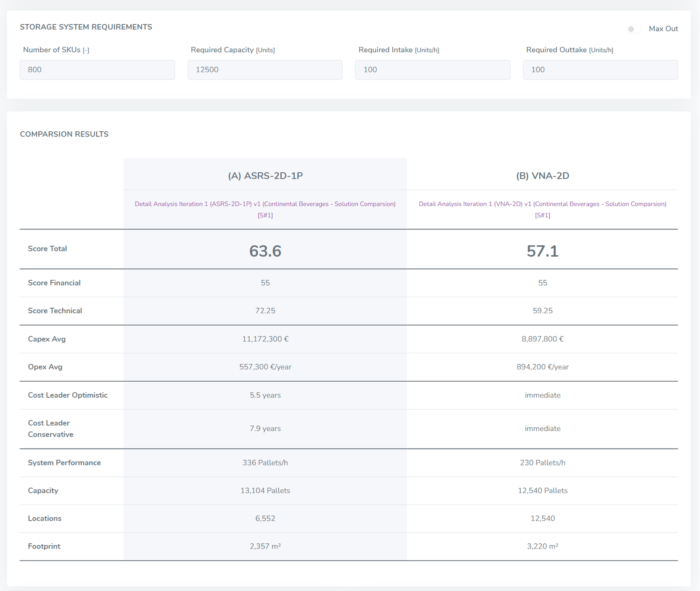Click the Score Total value 57.1

click(543, 251)
